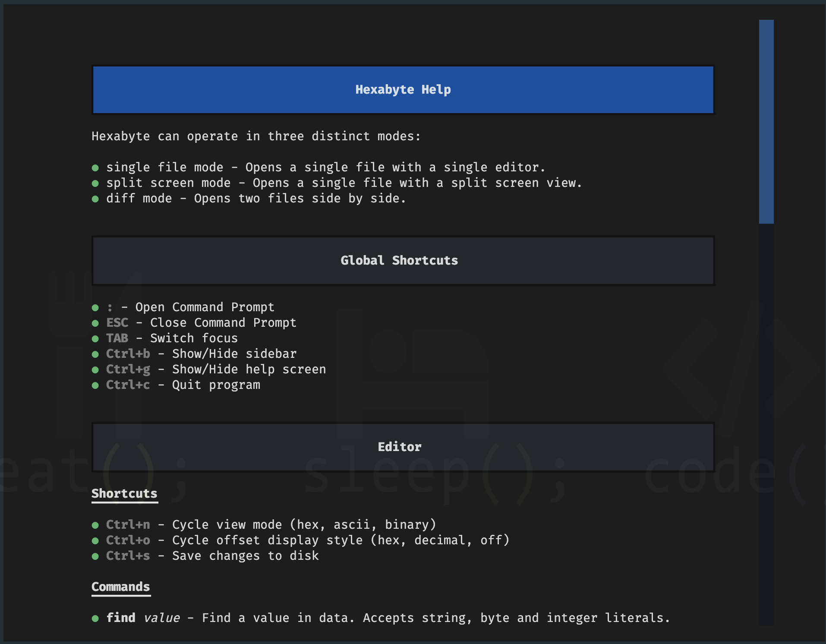Select the Ctrl+g Show/Hide help screen entry
The width and height of the screenshot is (826, 644).
[x=216, y=369]
